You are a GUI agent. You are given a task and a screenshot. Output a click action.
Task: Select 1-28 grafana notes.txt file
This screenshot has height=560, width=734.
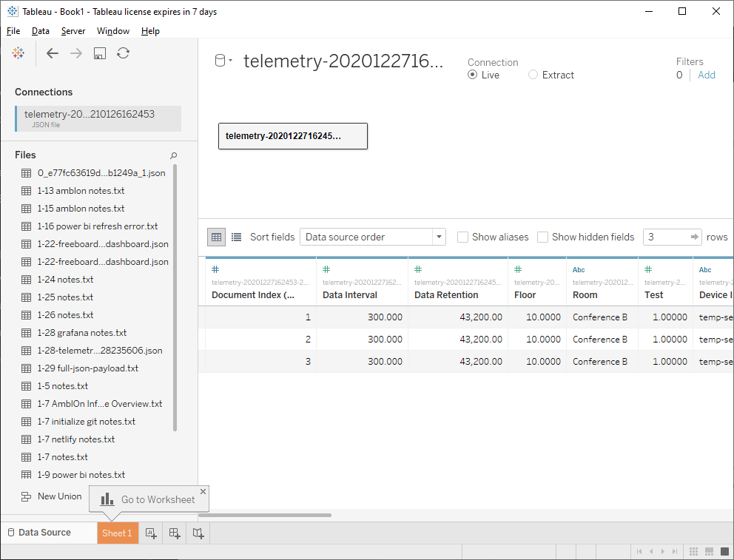click(74, 333)
